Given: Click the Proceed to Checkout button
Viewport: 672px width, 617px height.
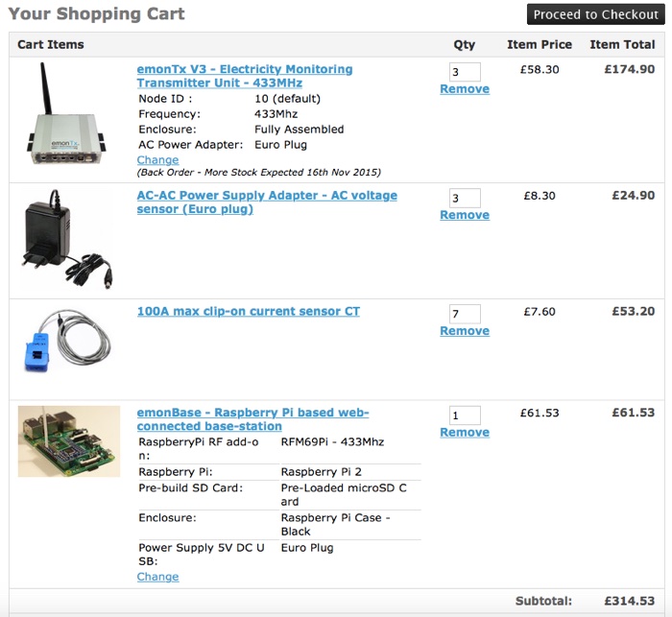Looking at the screenshot, I should (x=596, y=14).
